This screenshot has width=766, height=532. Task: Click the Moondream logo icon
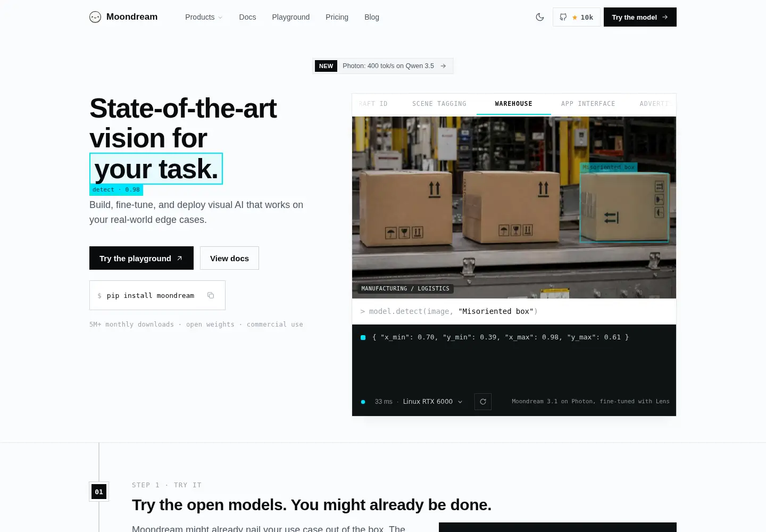coord(95,17)
